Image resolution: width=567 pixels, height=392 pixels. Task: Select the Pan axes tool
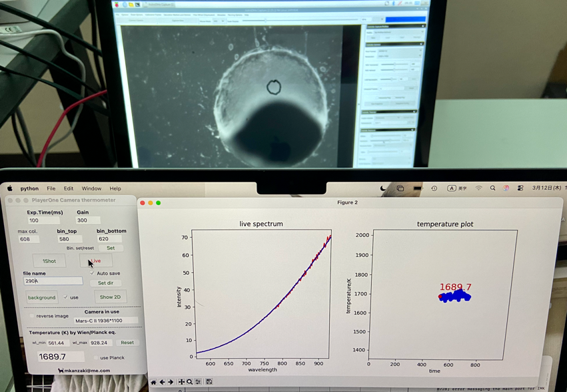[181, 382]
